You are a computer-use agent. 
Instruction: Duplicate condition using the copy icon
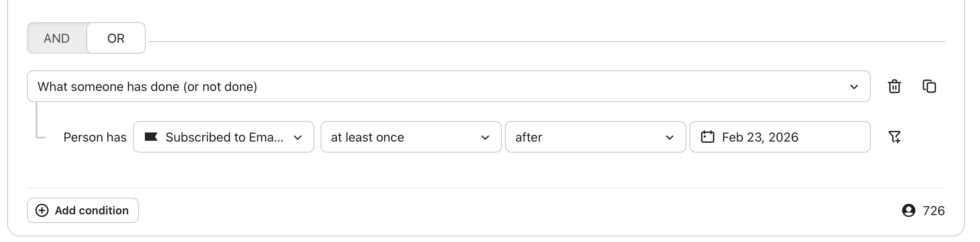[929, 86]
